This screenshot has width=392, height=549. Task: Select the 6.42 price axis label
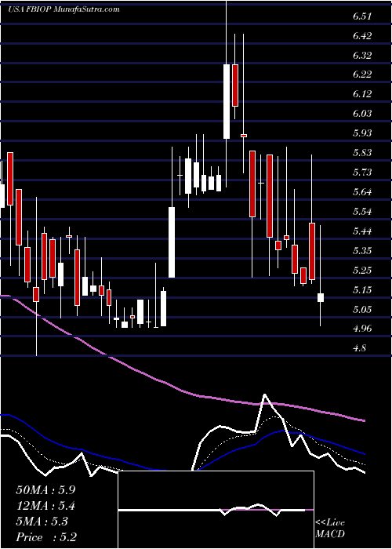(362, 36)
